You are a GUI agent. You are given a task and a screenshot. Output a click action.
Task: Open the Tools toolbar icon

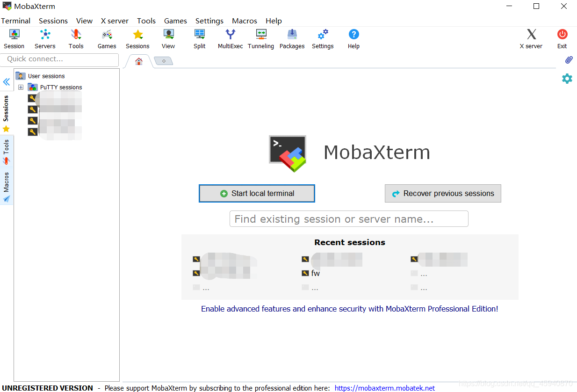click(x=76, y=39)
